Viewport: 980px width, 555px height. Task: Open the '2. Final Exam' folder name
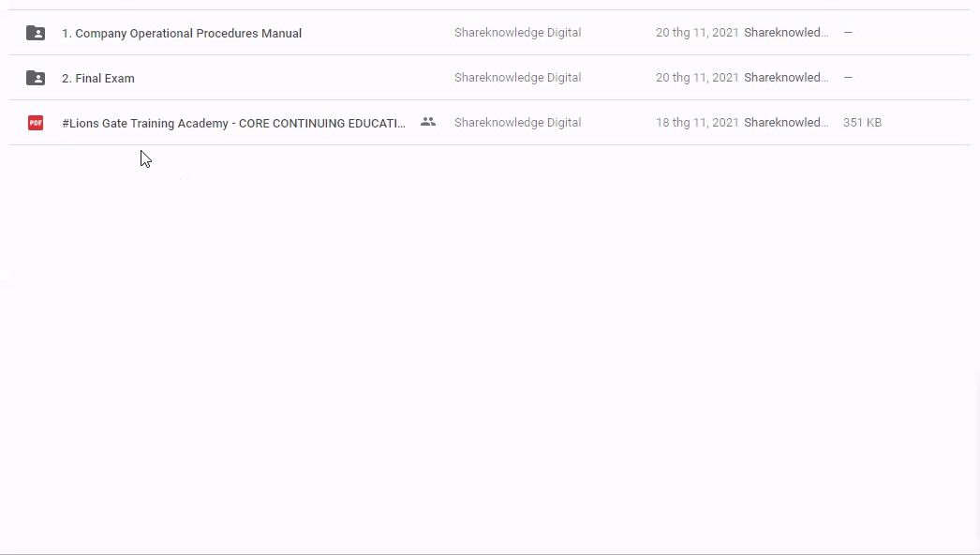(x=98, y=79)
